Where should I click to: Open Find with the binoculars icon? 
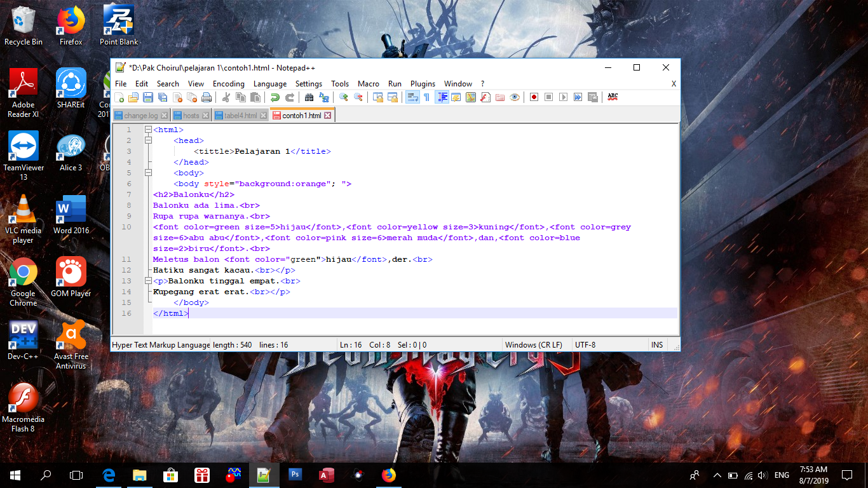coord(309,97)
